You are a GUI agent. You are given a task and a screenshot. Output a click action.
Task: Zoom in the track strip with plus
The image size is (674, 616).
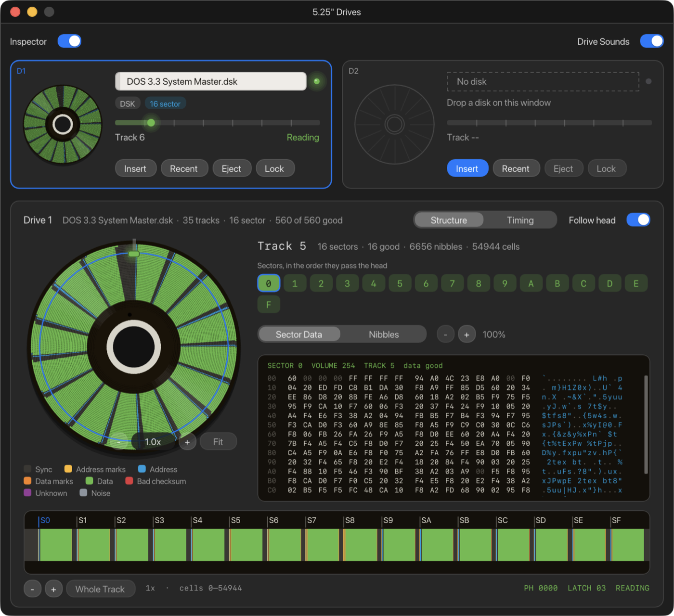tap(53, 589)
